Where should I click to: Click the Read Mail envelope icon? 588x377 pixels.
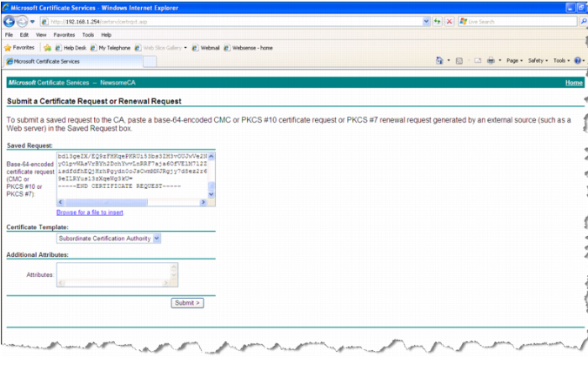point(478,60)
